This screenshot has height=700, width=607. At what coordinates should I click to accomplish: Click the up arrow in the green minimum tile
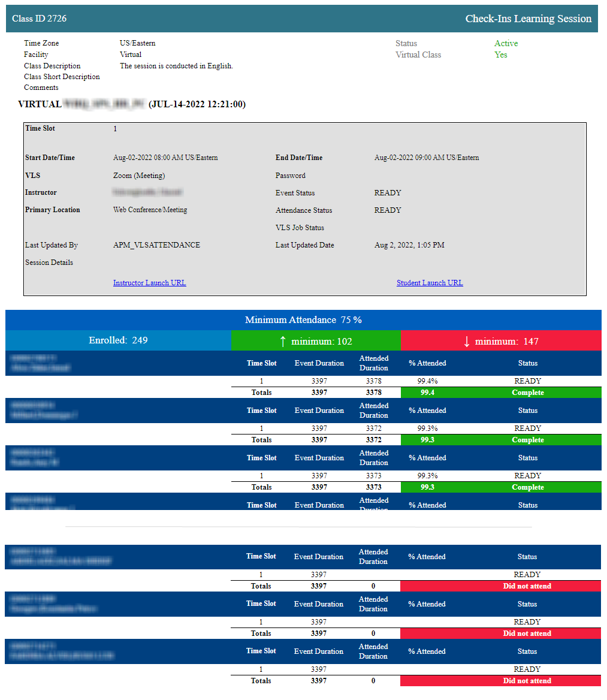283,342
